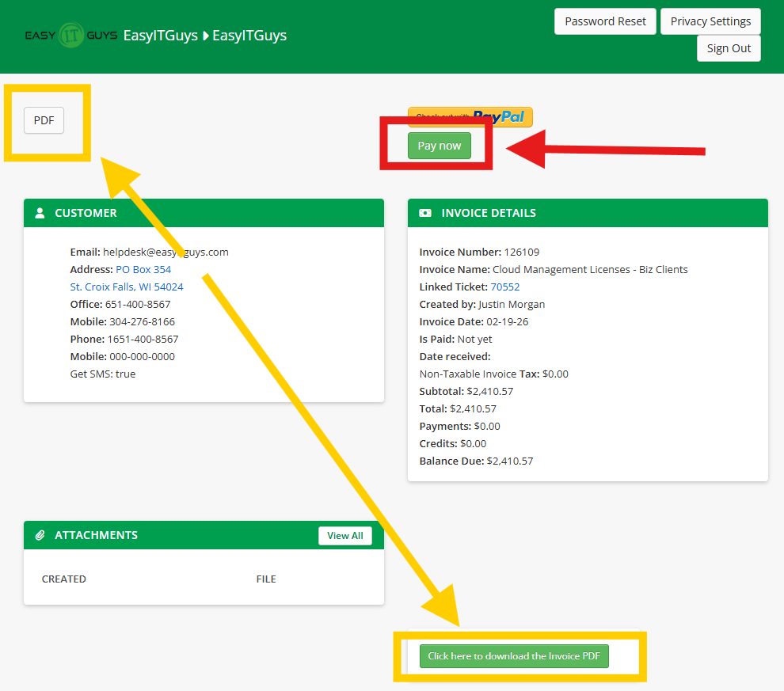Open linked ticket 70552

(505, 287)
